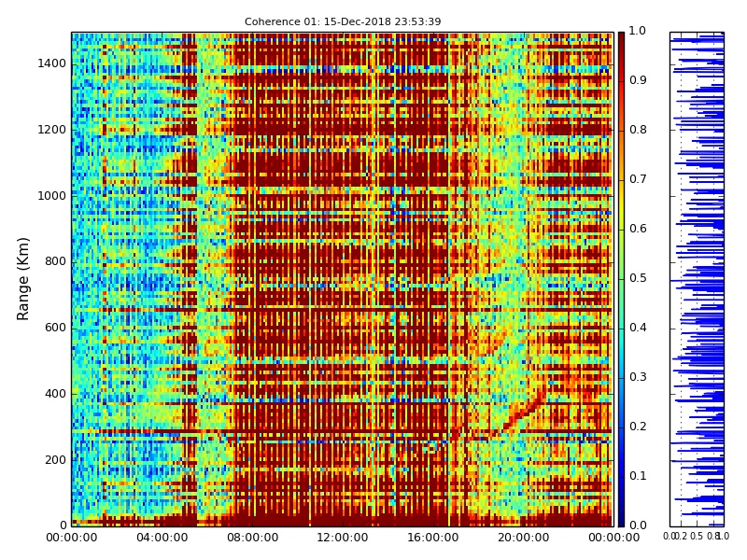Click the colorbar 0.4 value label
Viewport: 747px width, 560px height.
tap(638, 328)
